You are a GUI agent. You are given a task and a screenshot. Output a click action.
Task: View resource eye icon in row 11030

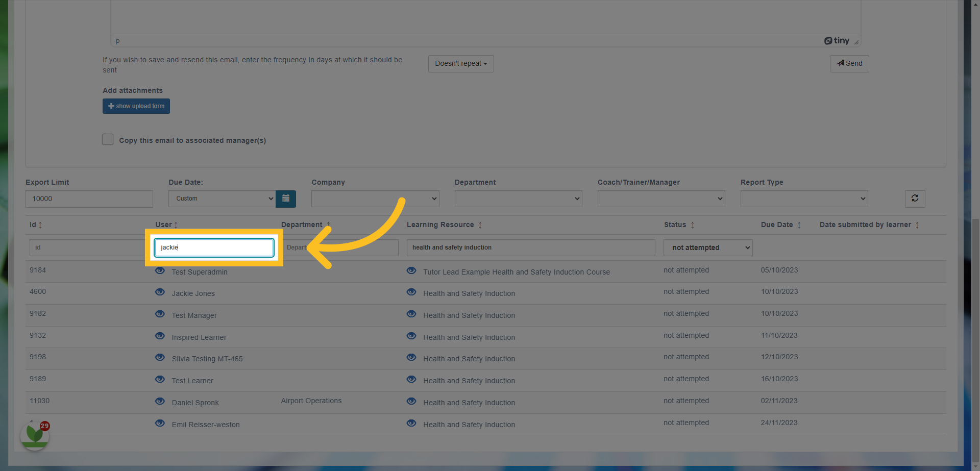[411, 401]
